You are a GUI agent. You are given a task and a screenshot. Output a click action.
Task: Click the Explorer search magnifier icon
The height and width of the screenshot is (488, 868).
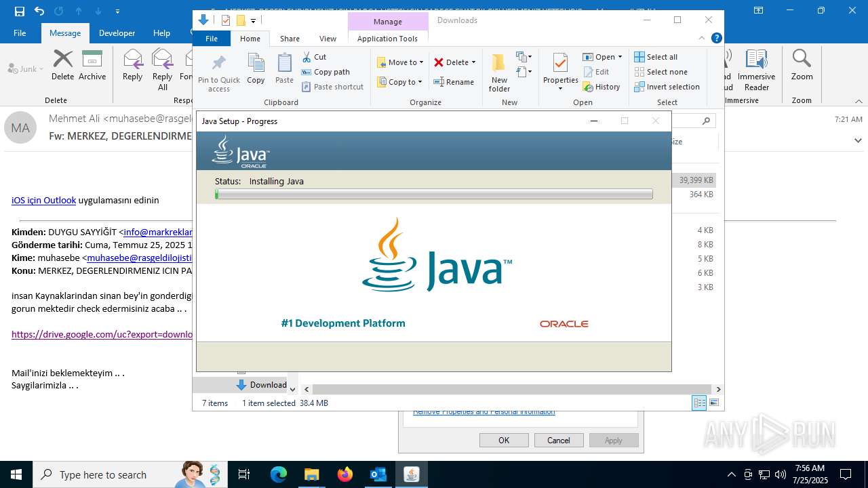[706, 121]
